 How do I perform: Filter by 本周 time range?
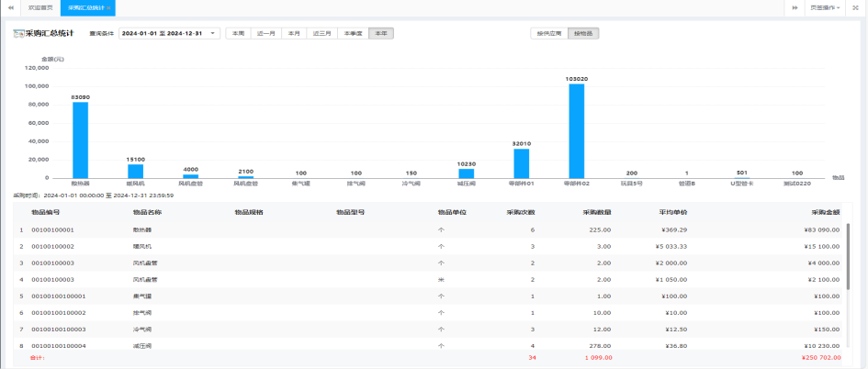tap(238, 33)
